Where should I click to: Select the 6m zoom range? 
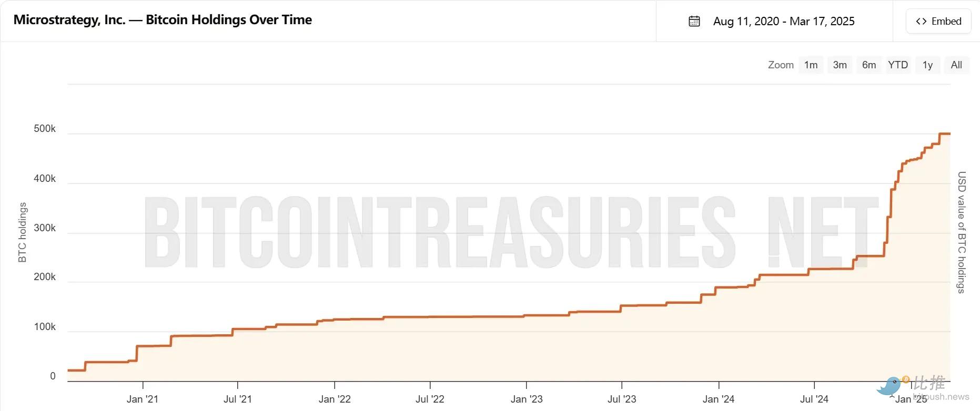[x=869, y=65]
